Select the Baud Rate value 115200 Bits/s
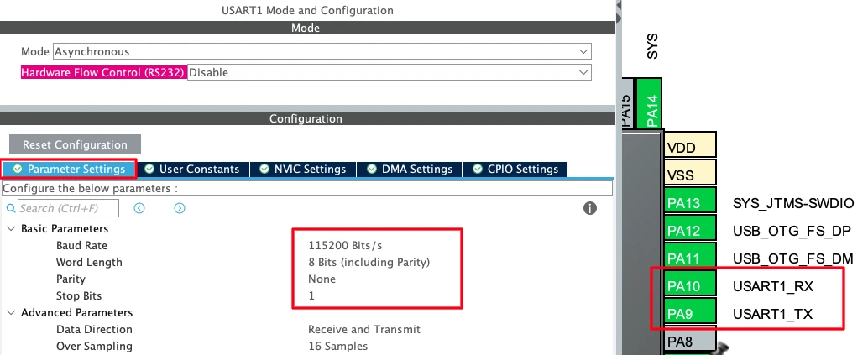The height and width of the screenshot is (355, 868). (x=345, y=245)
